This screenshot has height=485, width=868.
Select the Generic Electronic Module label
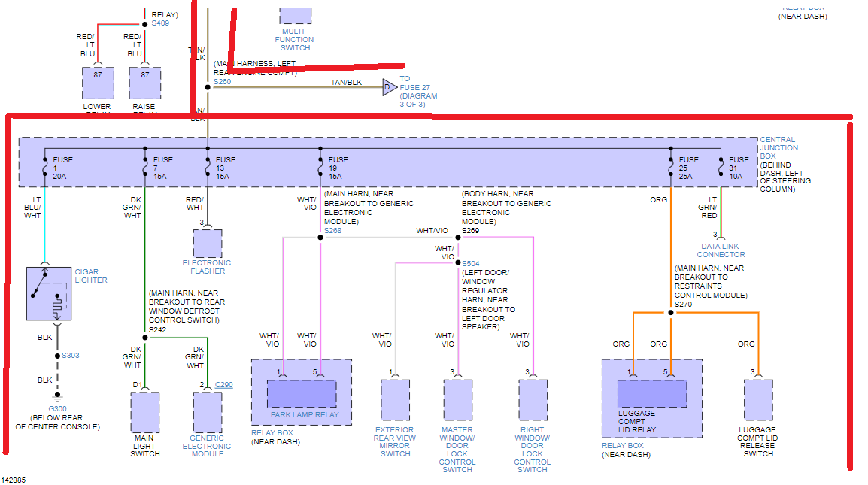(x=207, y=446)
